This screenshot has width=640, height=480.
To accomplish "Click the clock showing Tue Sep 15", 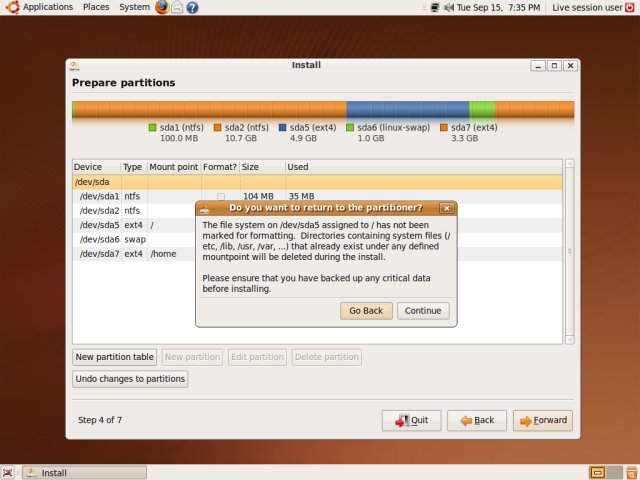I will pos(498,7).
